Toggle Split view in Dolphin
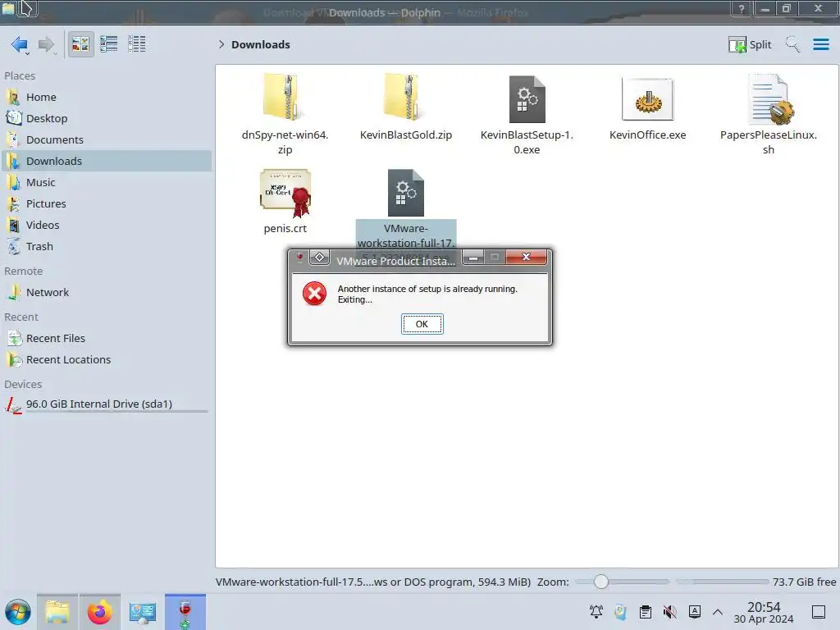Viewport: 840px width, 630px height. [750, 44]
